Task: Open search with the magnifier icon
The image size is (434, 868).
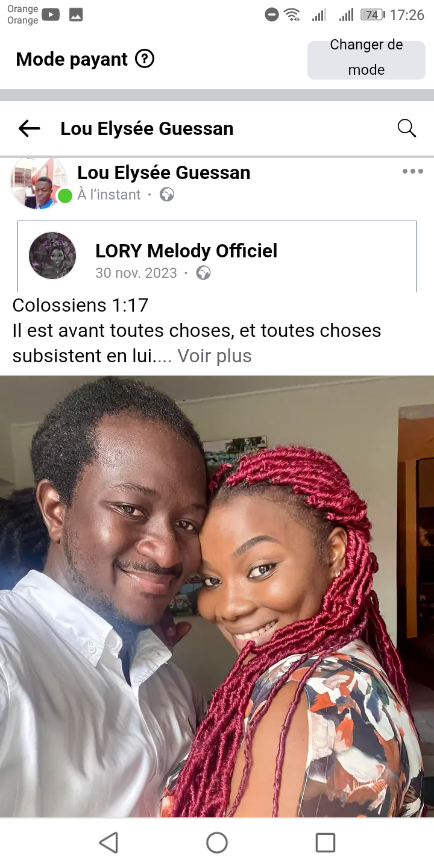Action: tap(407, 128)
